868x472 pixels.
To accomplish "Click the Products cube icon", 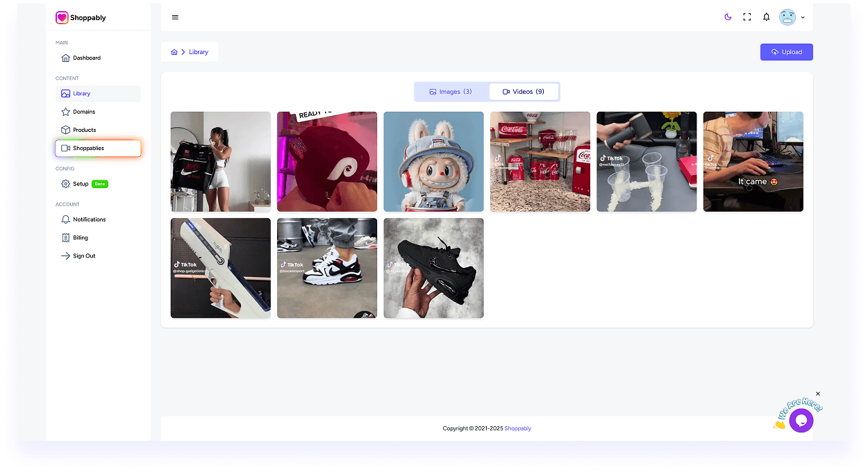I will [65, 130].
